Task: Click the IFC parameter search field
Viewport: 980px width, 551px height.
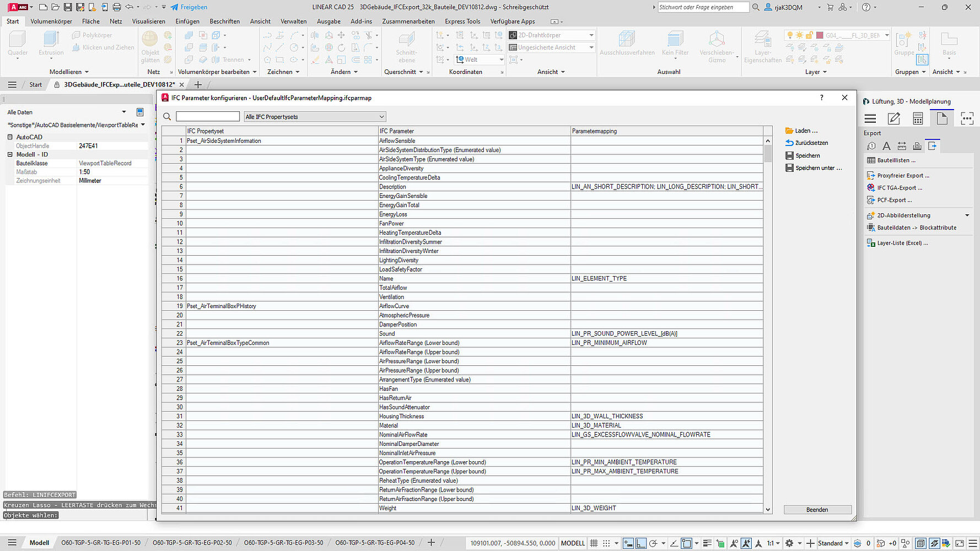Action: tap(207, 117)
